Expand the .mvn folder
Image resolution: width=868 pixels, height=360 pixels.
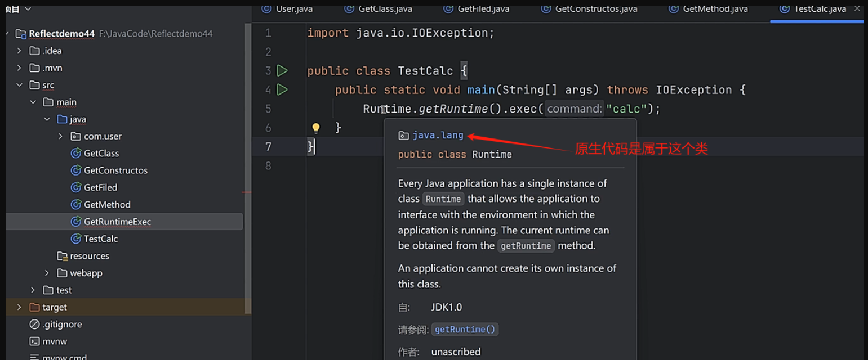19,67
